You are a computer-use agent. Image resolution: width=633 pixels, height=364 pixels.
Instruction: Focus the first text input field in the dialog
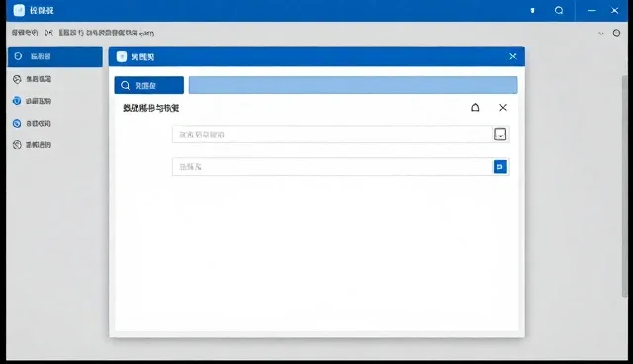tap(332, 135)
